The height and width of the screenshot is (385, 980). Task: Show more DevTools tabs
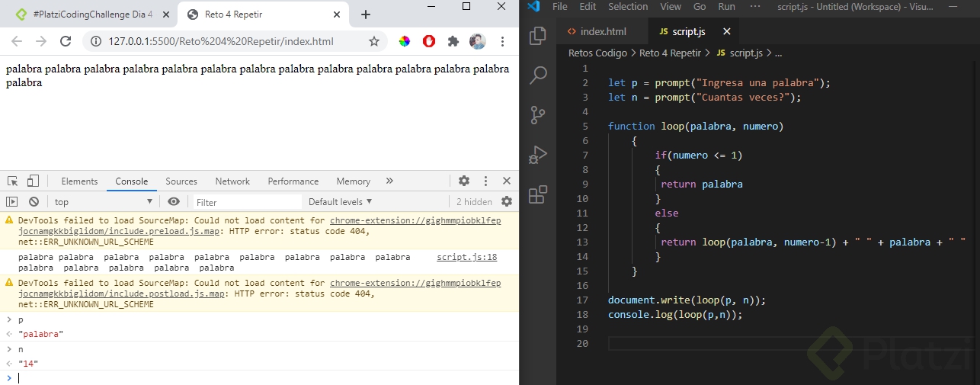(389, 181)
